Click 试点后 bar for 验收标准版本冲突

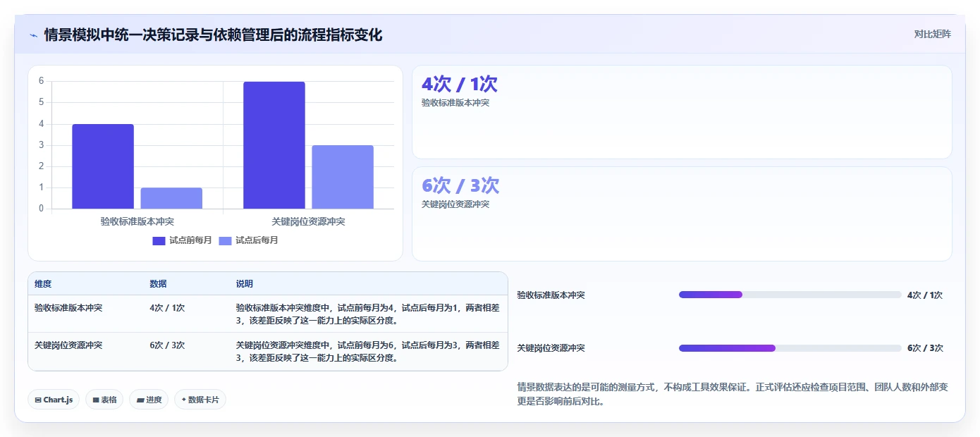(x=171, y=198)
